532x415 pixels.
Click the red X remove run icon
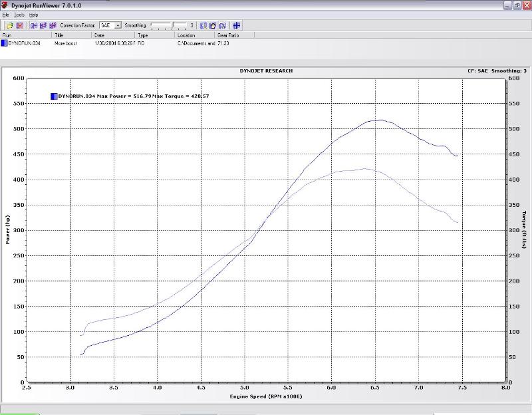[x=19, y=25]
